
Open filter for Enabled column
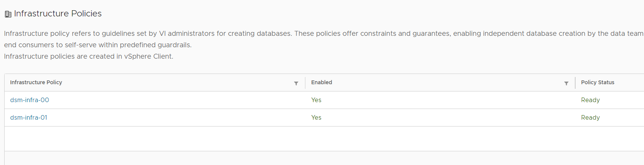point(566,83)
